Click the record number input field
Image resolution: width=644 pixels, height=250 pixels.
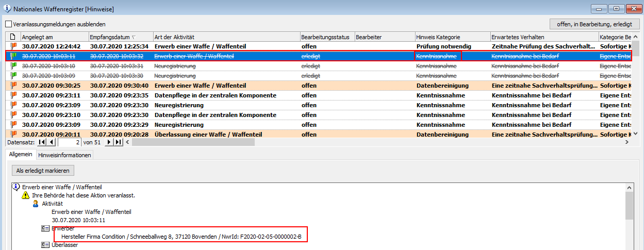coord(70,142)
